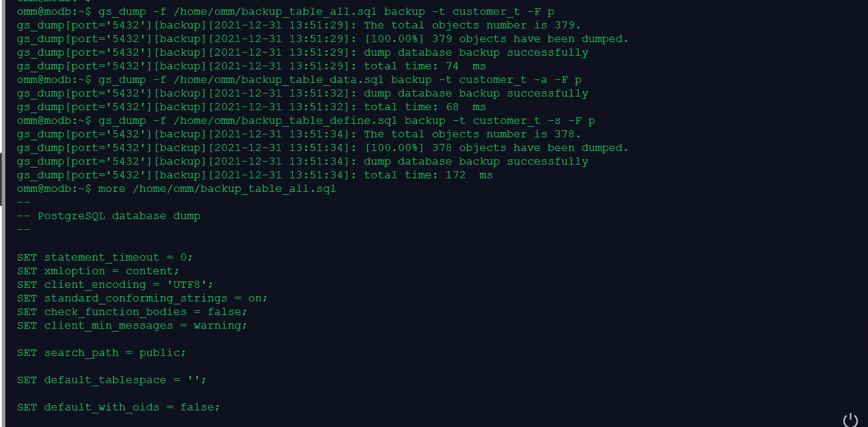Click the 'SET statement_timeout = 0;' line

105,257
